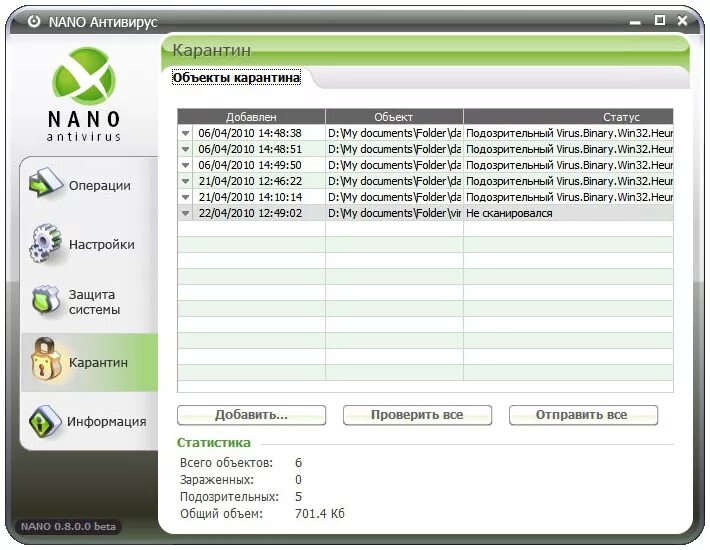Switch to Объекты карантина tab
The image size is (710, 550).
236,78
